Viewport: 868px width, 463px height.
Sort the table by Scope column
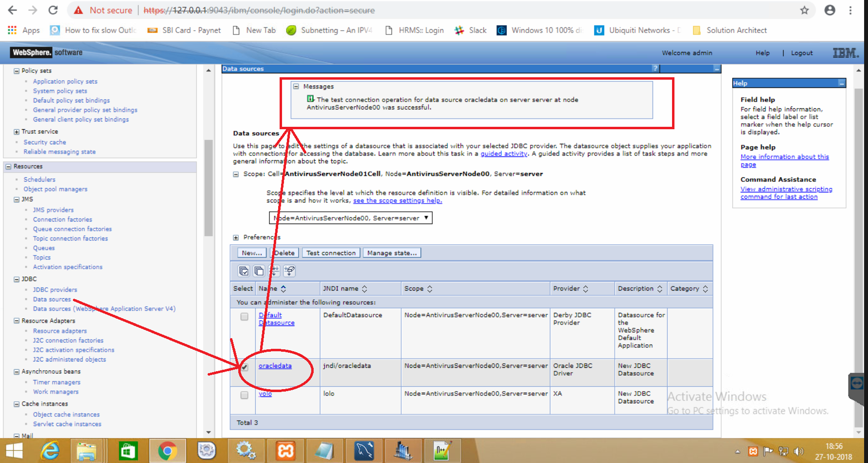coord(429,289)
